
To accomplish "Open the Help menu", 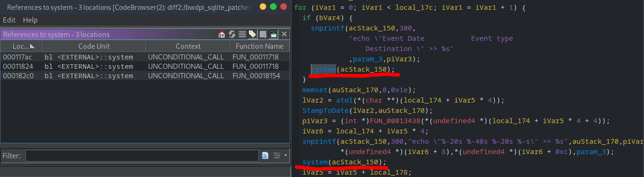I will point(30,20).
